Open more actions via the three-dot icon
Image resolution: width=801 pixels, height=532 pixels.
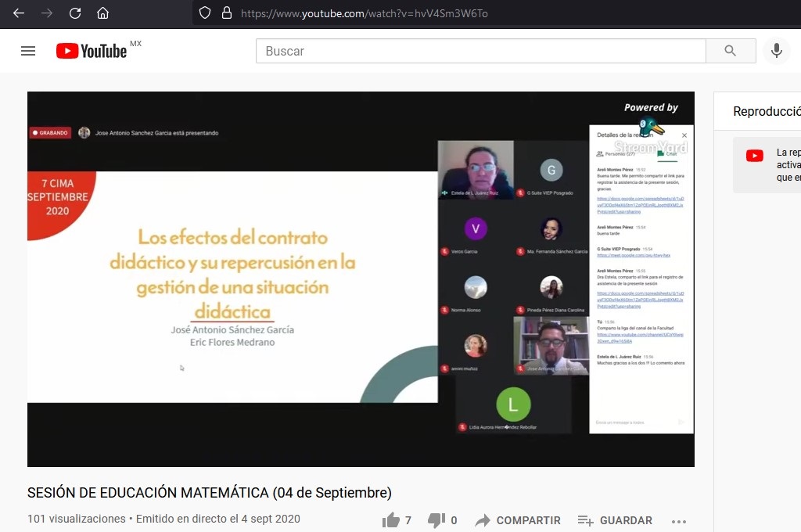click(x=679, y=521)
